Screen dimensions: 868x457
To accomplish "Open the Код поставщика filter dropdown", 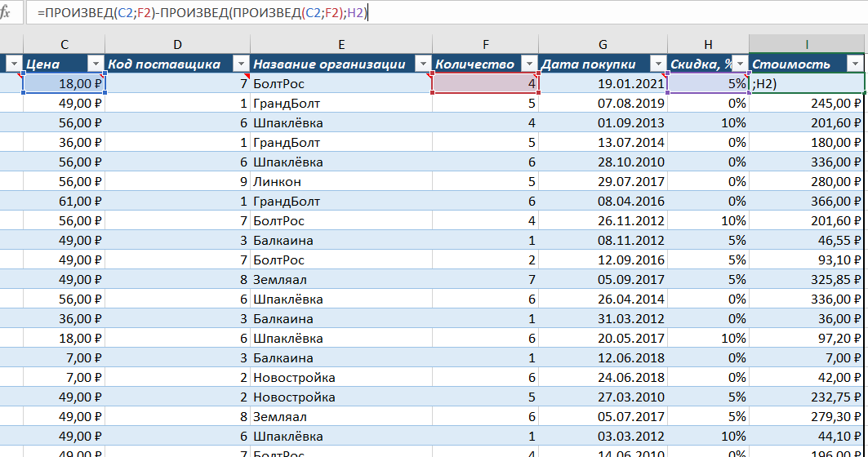I will pos(242,64).
